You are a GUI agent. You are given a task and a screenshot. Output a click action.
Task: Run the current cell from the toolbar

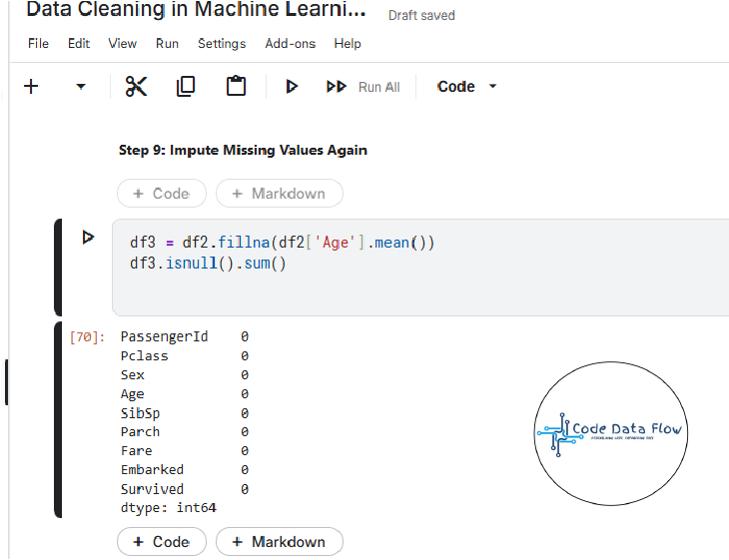pyautogui.click(x=292, y=87)
